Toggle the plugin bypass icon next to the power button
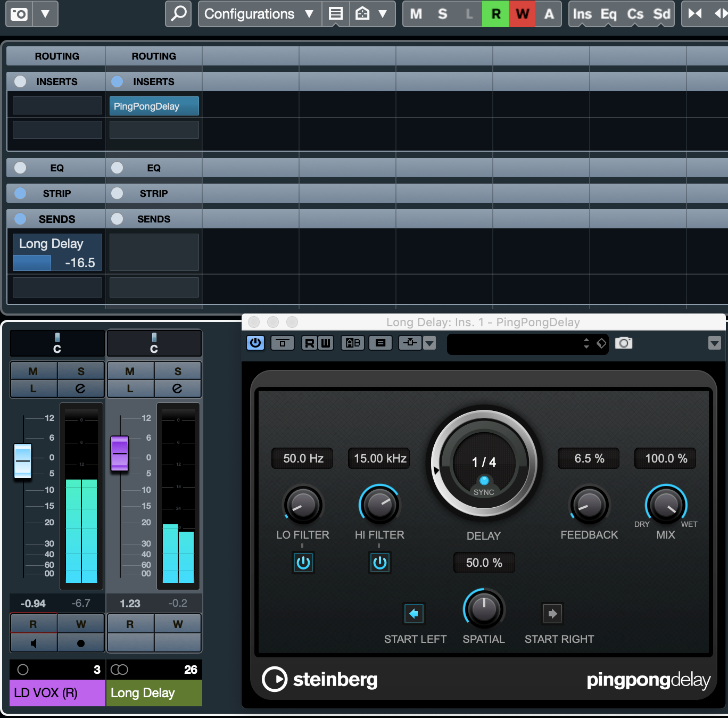This screenshot has height=718, width=728. click(282, 343)
